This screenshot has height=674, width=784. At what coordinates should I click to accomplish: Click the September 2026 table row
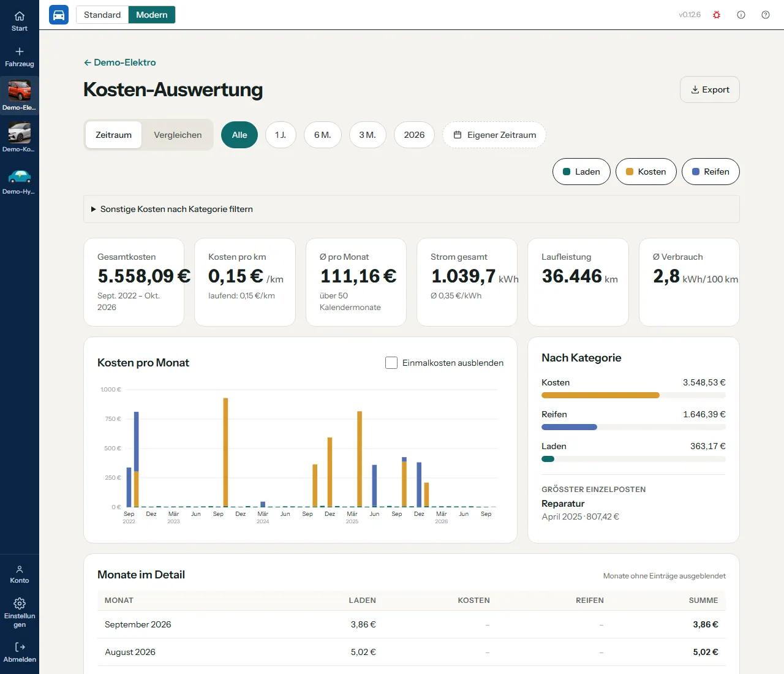[x=412, y=624]
